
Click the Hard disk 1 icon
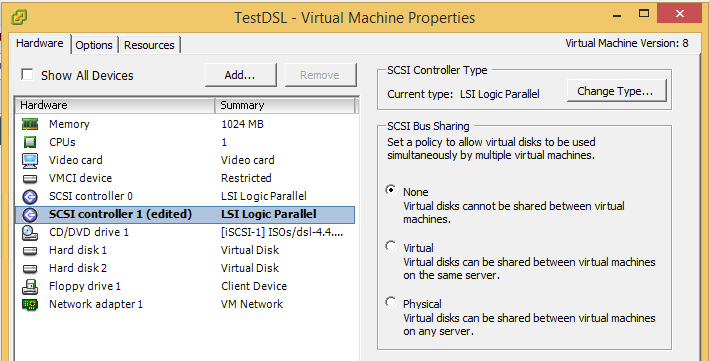point(30,251)
